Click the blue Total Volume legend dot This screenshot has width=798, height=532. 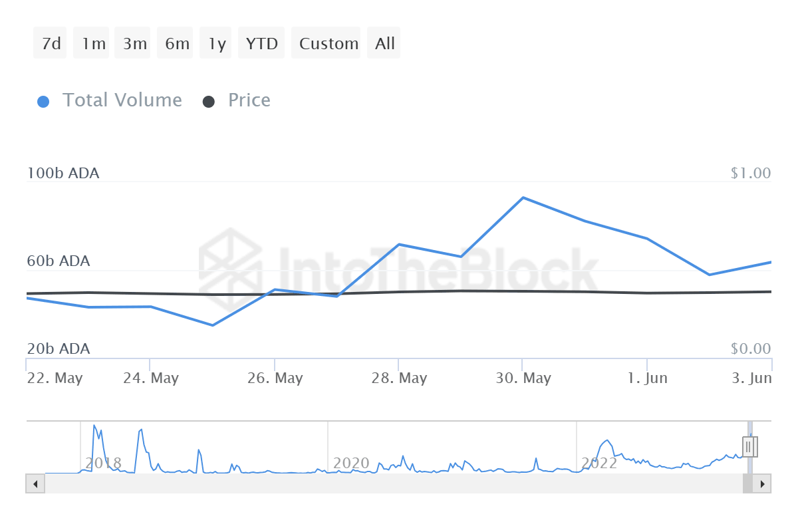point(43,102)
